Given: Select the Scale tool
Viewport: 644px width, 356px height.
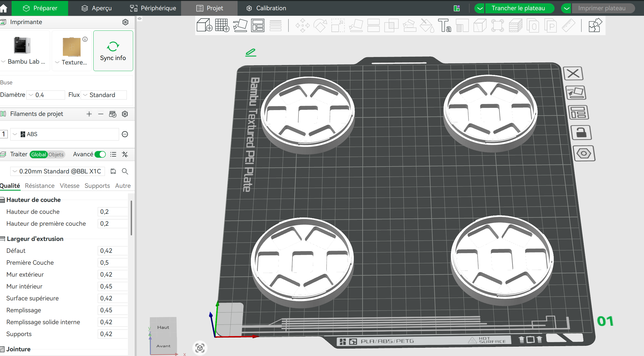Looking at the screenshot, I should [338, 25].
